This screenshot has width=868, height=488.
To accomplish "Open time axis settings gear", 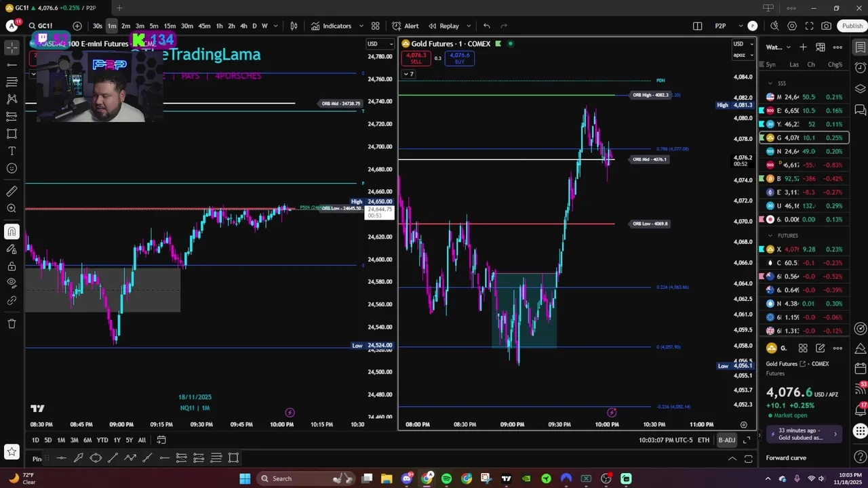I will pyautogui.click(x=744, y=425).
